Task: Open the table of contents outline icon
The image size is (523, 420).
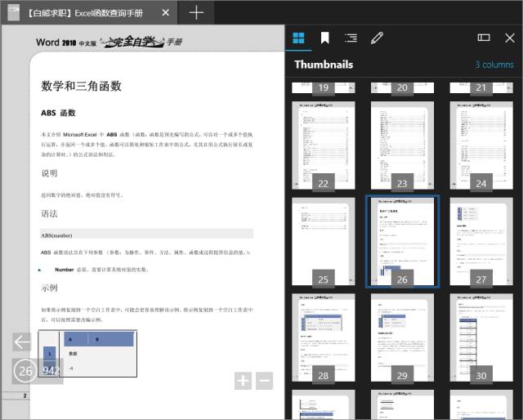Action: pos(351,38)
